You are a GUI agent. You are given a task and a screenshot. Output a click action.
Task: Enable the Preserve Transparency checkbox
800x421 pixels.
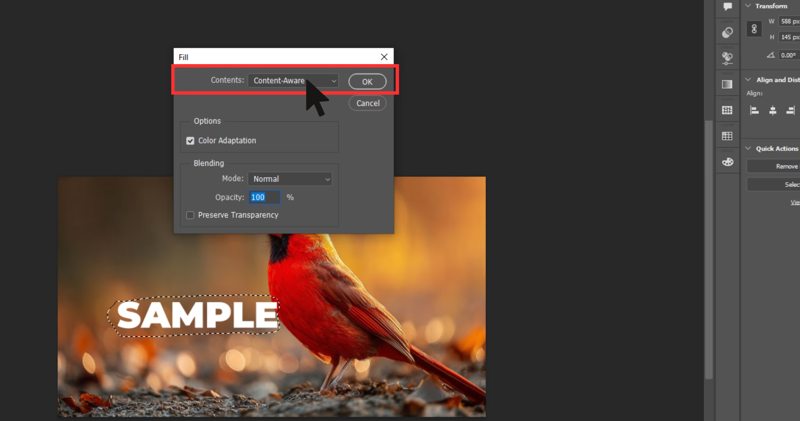click(x=190, y=215)
